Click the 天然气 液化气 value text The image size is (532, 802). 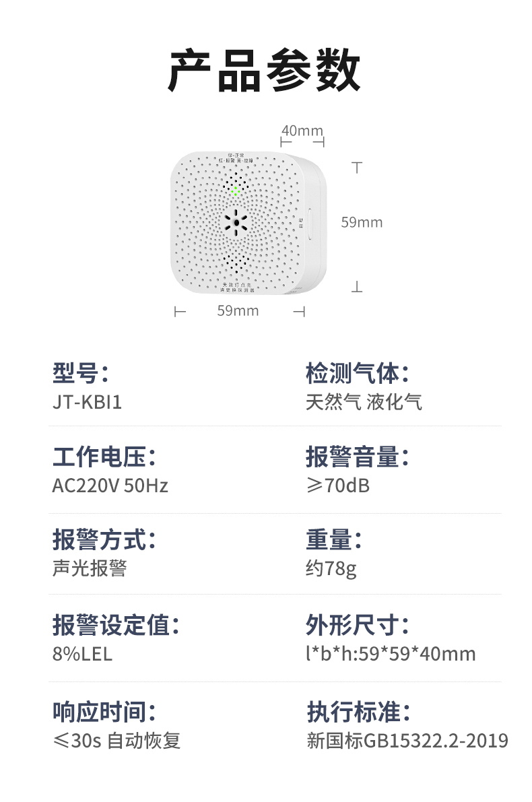364,402
